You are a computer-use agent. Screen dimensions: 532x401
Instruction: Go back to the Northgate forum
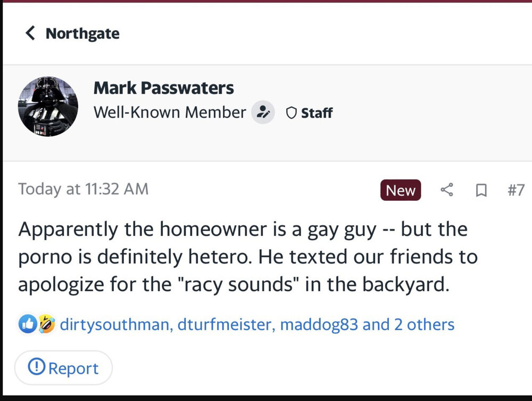82,34
